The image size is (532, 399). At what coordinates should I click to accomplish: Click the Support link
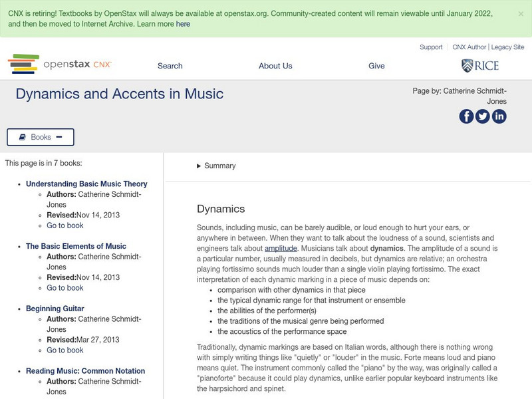[430, 47]
